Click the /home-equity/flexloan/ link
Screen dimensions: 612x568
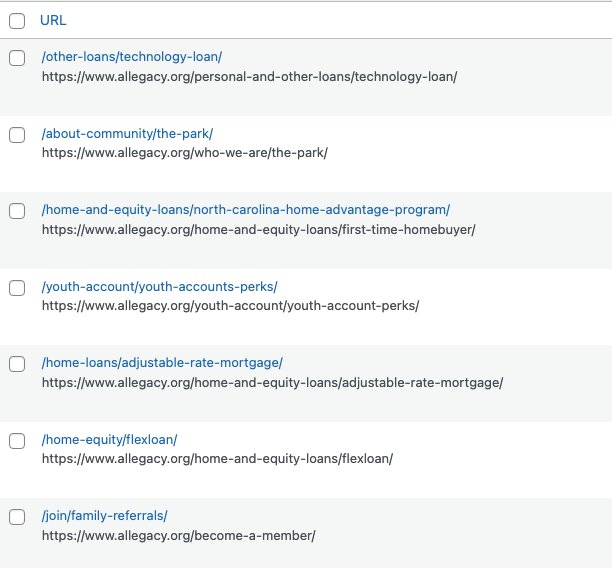[110, 440]
